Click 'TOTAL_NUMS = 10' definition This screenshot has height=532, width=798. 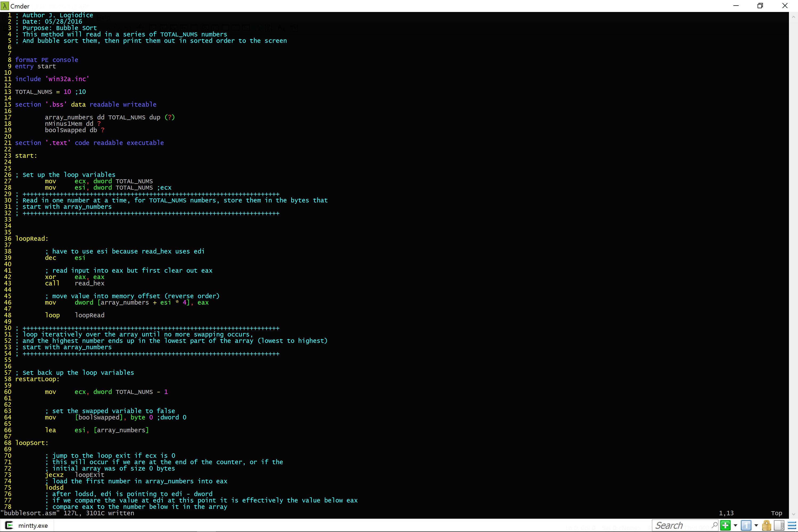click(43, 92)
